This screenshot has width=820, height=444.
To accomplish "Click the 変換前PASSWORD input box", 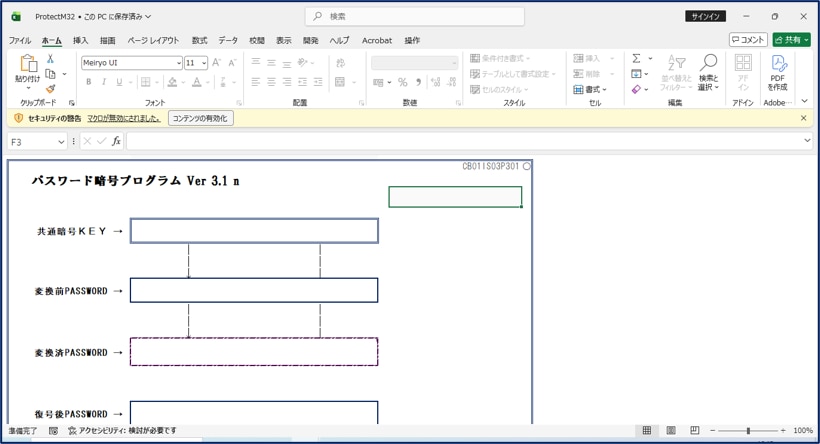I will pos(254,290).
